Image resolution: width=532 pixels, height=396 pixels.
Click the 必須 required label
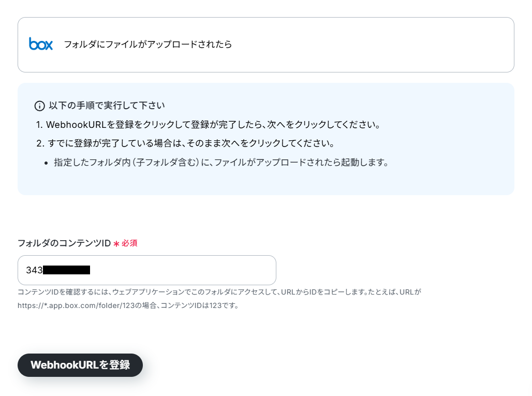tap(129, 243)
